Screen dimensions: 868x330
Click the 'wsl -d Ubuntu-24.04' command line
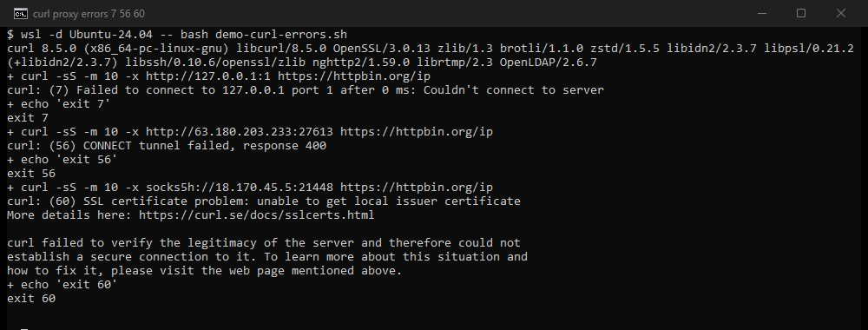click(177, 35)
